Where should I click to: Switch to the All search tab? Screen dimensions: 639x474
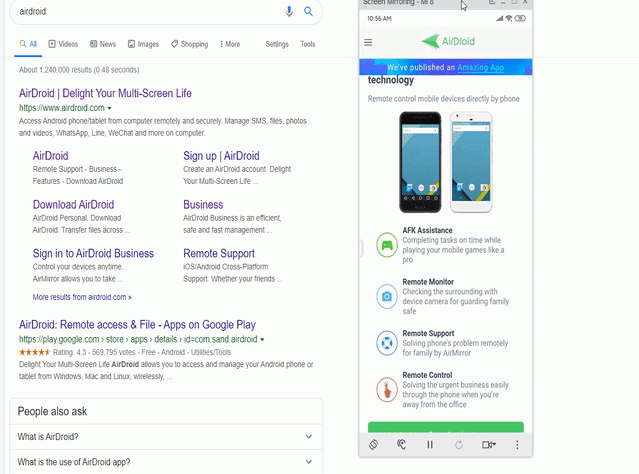(x=28, y=44)
